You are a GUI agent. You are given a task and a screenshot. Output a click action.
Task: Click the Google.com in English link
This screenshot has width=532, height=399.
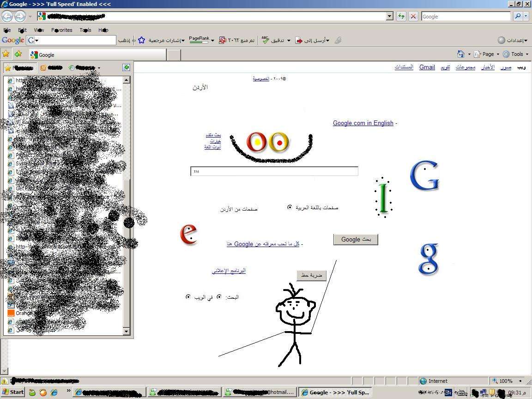click(x=363, y=123)
